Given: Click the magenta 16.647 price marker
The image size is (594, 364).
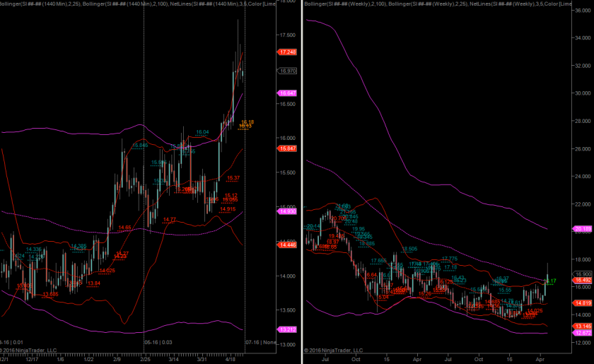Looking at the screenshot, I should click(287, 93).
